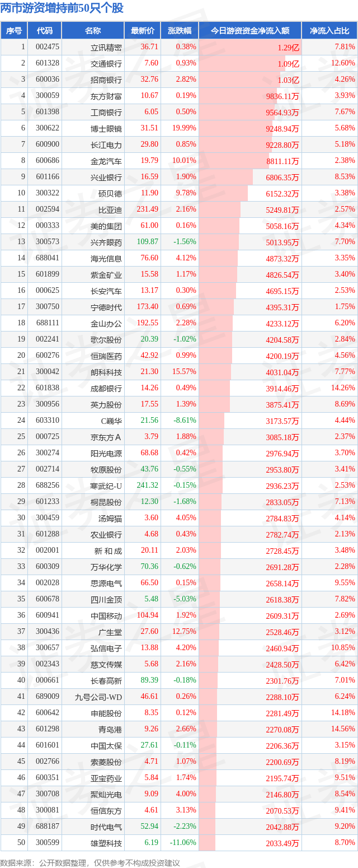Click the 14.26% inflow ratio value
The width and height of the screenshot is (358, 868).
(343, 388)
